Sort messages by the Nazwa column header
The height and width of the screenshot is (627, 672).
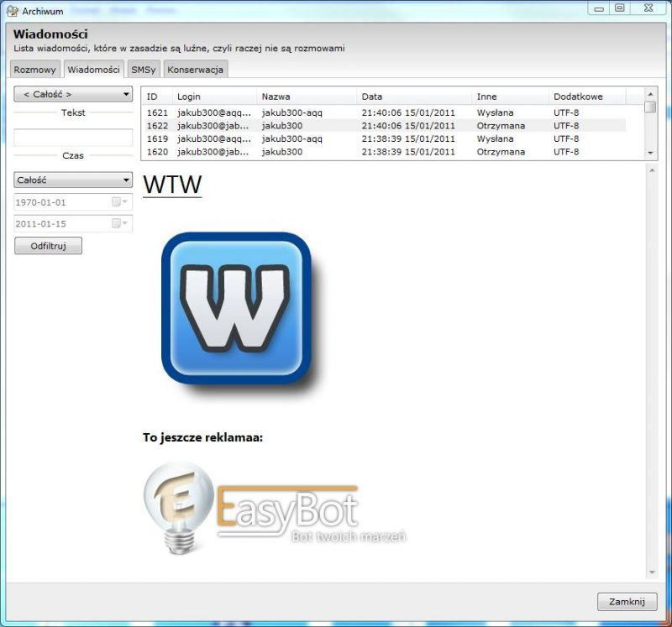click(307, 97)
